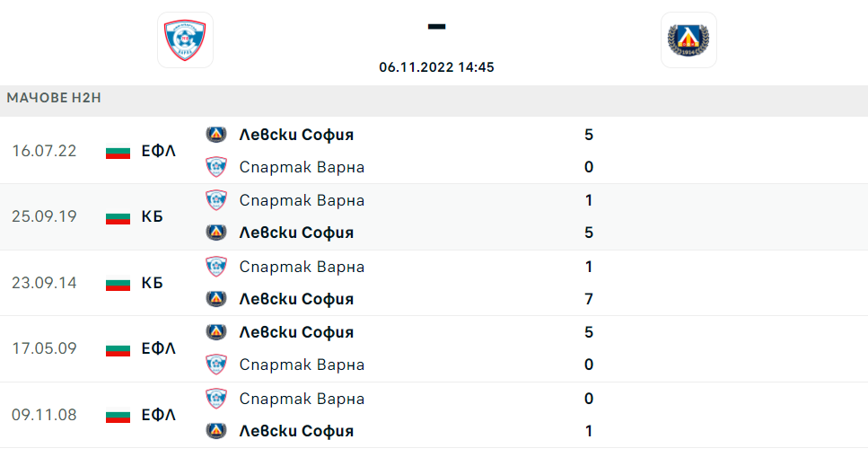Image resolution: width=868 pixels, height=466 pixels.
Task: Open Levski Sofia crest in match header
Action: (x=688, y=40)
